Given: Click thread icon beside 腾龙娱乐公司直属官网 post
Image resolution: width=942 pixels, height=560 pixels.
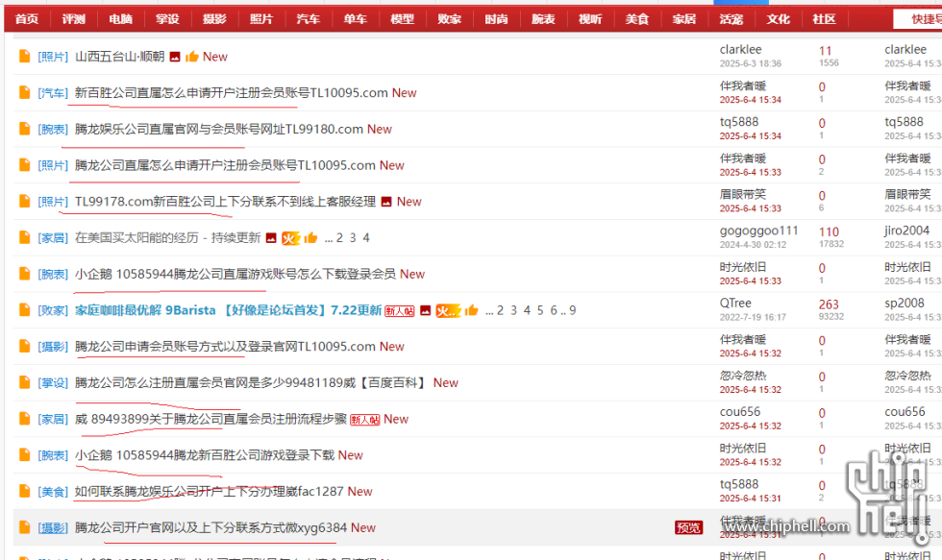Looking at the screenshot, I should pyautogui.click(x=25, y=129).
